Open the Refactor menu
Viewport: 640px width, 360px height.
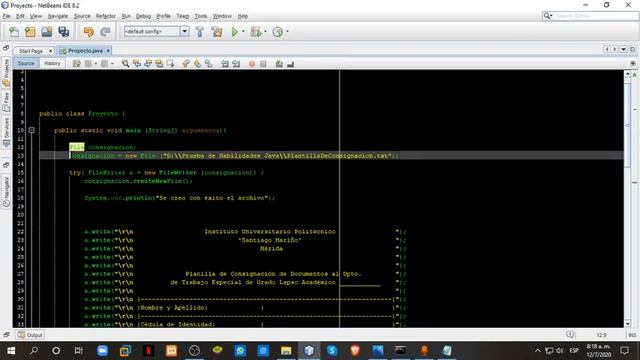tap(106, 16)
